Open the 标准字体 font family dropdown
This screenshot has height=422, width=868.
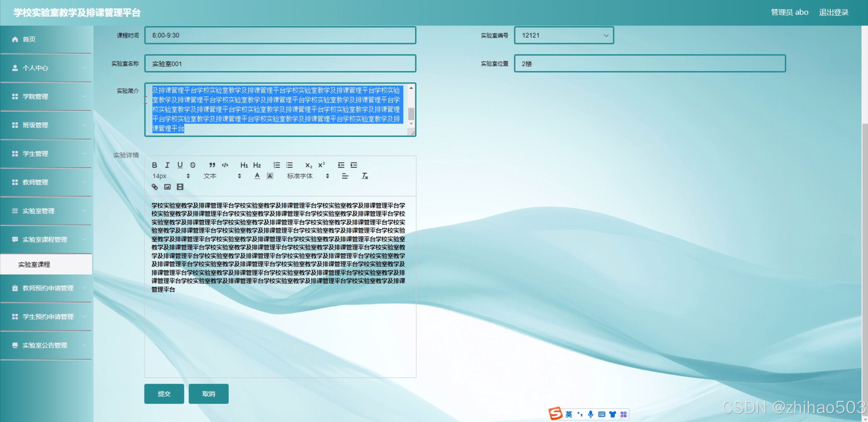click(x=308, y=176)
